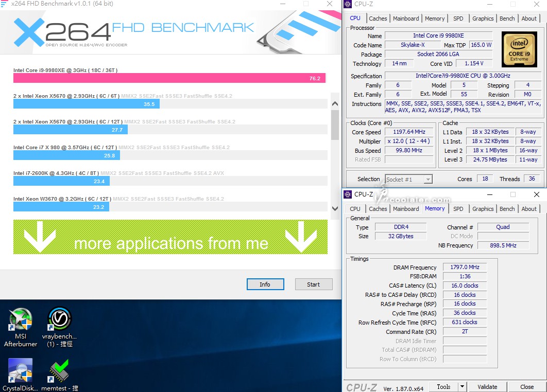
Task: Click the Xeon X5670 6C/12T 27.7 result bar
Action: 71,130
